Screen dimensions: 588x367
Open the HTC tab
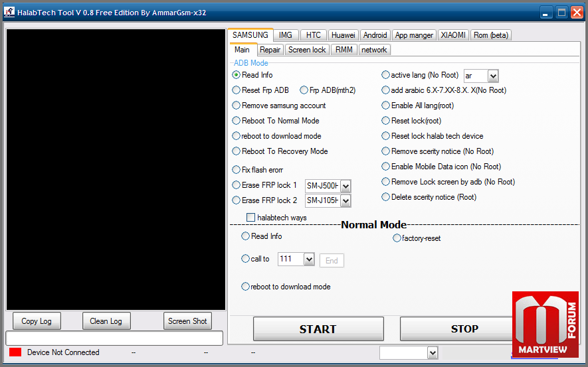(313, 35)
